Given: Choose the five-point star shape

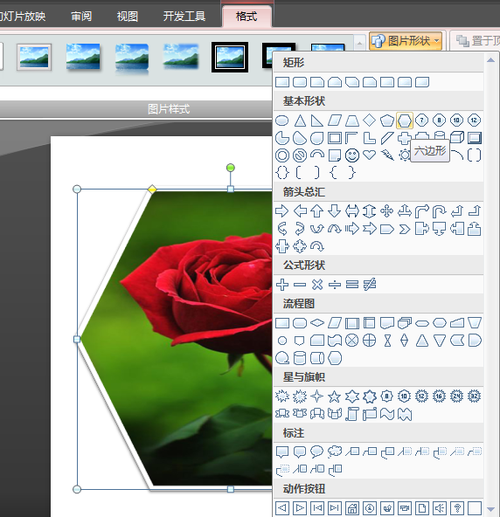Looking at the screenshot, I should click(334, 396).
